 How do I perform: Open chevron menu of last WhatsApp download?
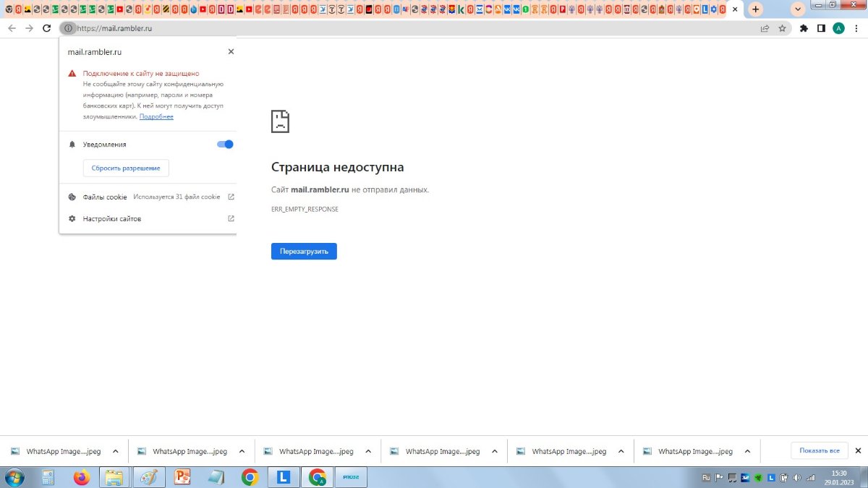[747, 451]
